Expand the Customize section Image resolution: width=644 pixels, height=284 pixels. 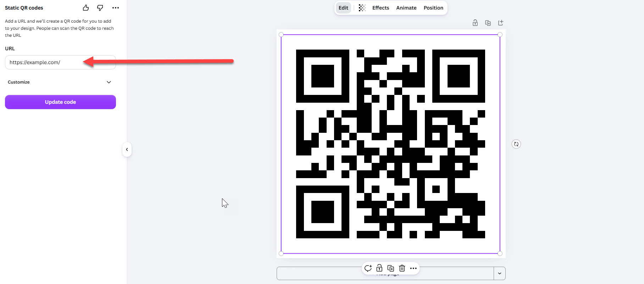[x=60, y=82]
